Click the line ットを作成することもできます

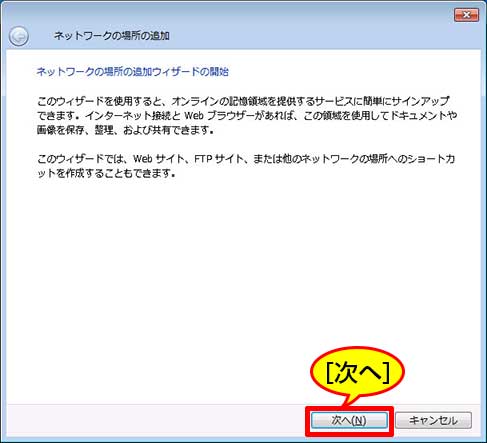(106, 173)
